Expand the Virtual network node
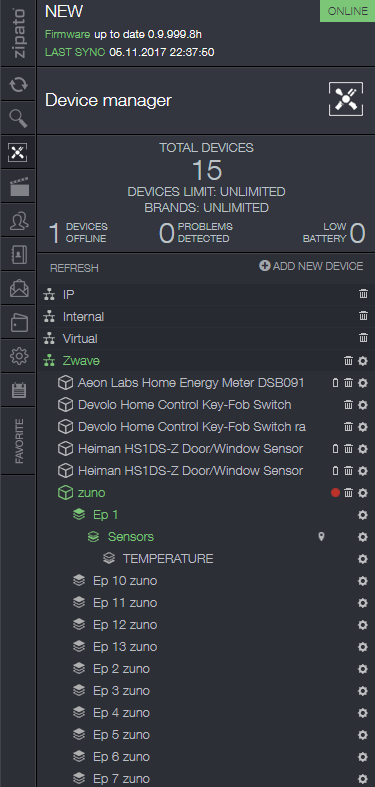Viewport: 375px width, 787px height. click(49, 339)
